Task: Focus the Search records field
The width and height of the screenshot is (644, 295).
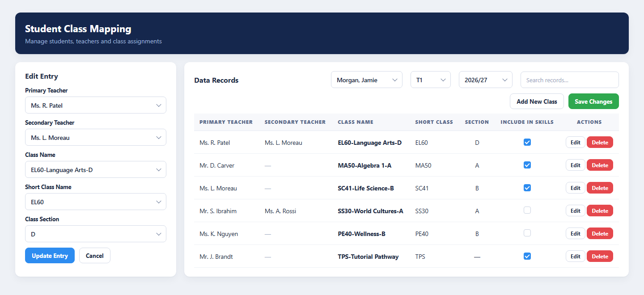Action: tap(570, 80)
